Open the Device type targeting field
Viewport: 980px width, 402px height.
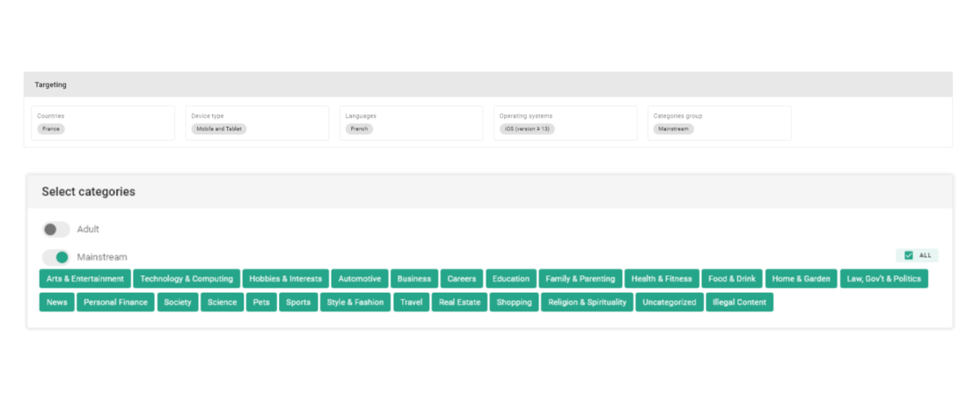pos(257,123)
